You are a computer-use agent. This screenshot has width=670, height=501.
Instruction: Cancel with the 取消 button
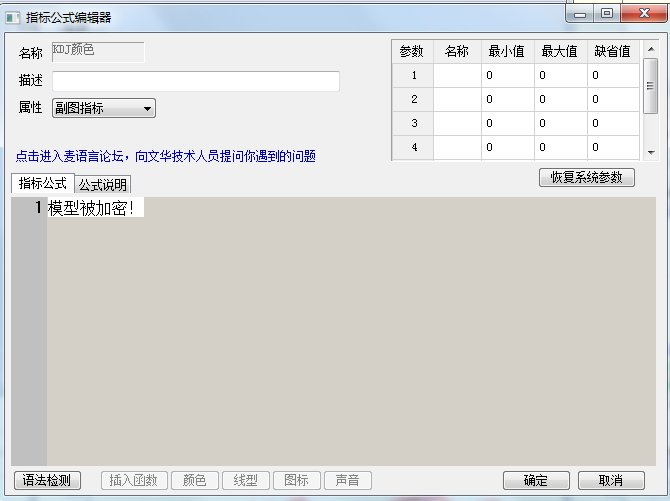tap(611, 480)
